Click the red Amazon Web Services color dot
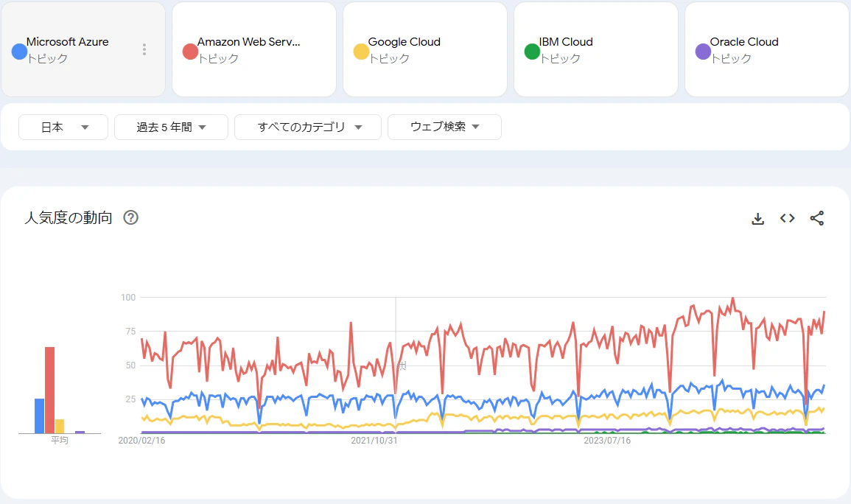 [x=191, y=52]
